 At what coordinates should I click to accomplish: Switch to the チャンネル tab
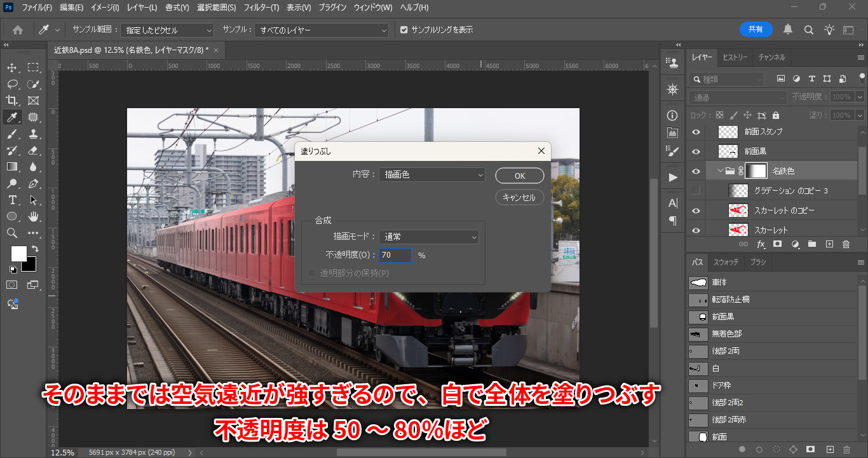(771, 57)
